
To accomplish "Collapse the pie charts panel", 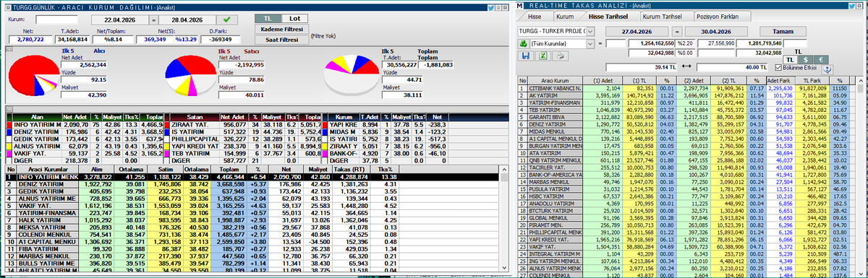I will (x=9, y=50).
